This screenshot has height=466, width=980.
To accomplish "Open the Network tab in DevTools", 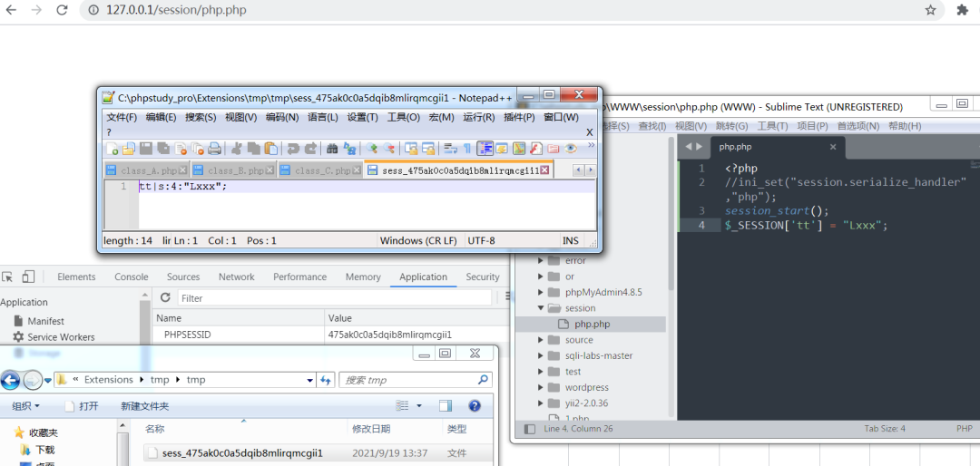I will [236, 277].
